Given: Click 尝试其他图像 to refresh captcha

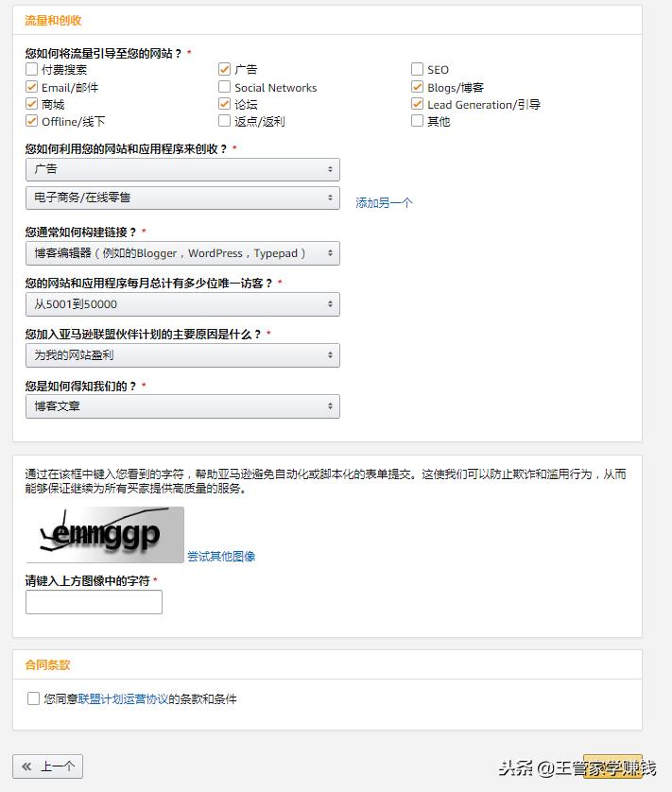Looking at the screenshot, I should 221,556.
